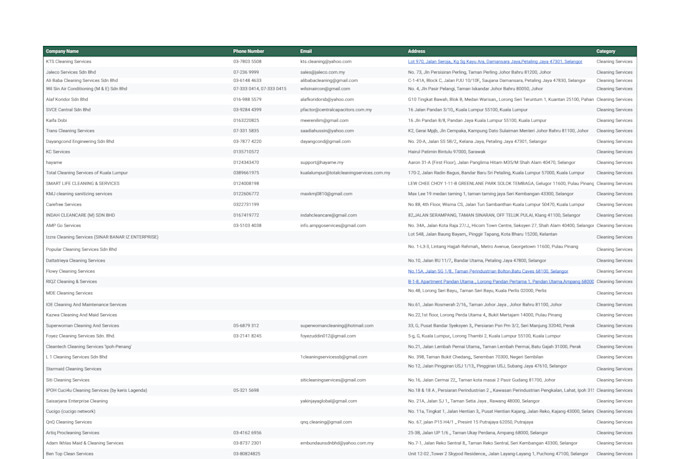Viewport: 680px width, 459px height.
Task: Select the KTS Cleaning Services company cell
Action: pos(69,62)
